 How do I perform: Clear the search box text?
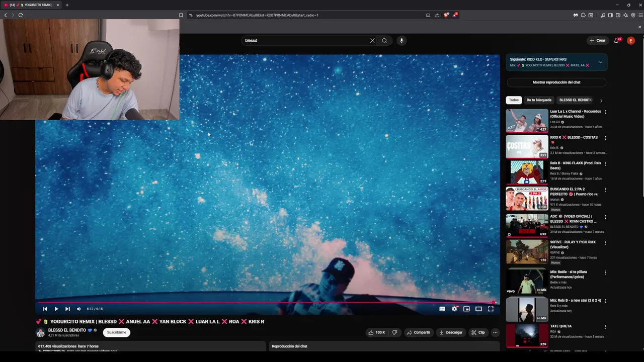pyautogui.click(x=372, y=41)
